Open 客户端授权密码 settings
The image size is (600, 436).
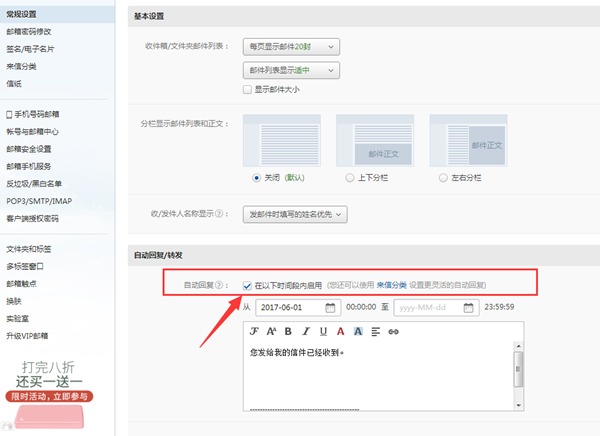tap(33, 219)
